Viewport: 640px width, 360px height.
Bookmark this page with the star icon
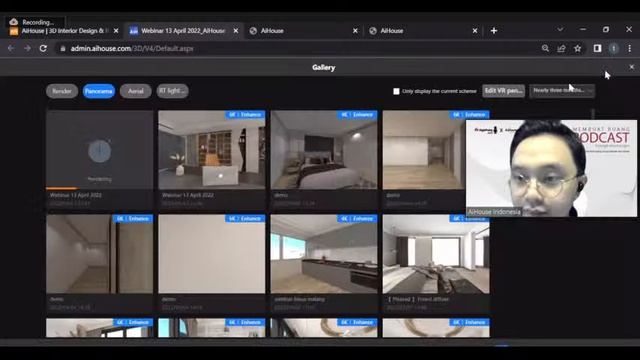pyautogui.click(x=577, y=49)
